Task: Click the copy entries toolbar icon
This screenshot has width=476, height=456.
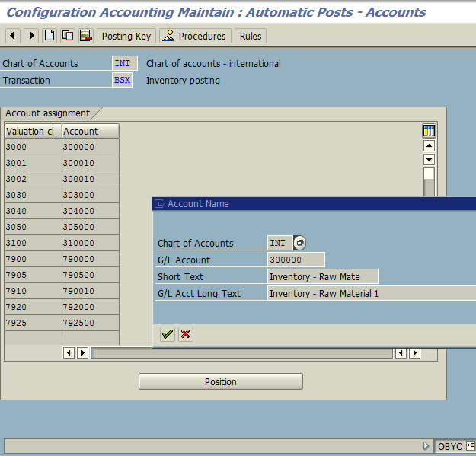Action: 68,37
